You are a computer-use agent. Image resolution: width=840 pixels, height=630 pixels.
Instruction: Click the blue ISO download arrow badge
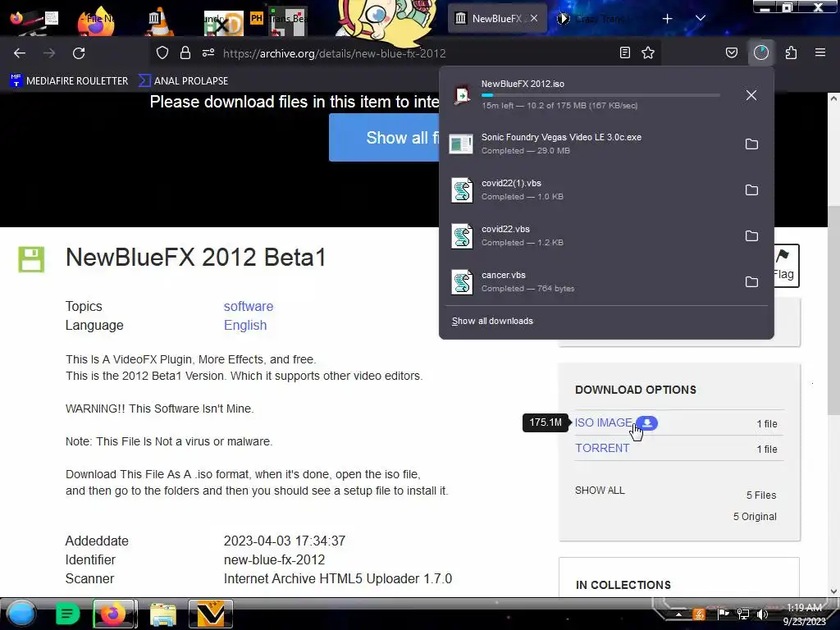click(647, 422)
